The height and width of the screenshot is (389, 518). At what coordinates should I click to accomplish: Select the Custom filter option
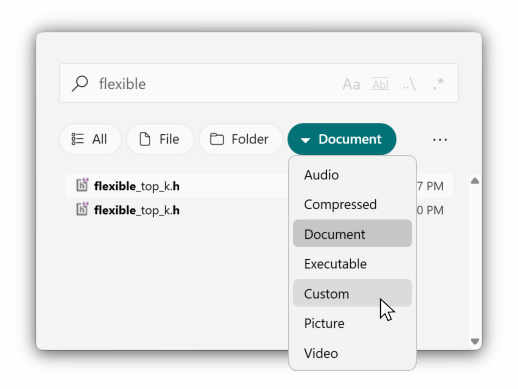coord(352,294)
